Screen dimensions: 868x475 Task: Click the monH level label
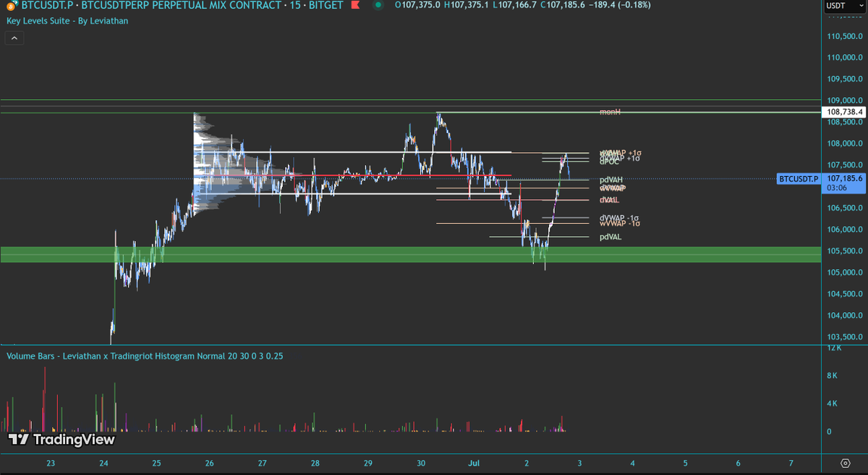[x=610, y=112]
